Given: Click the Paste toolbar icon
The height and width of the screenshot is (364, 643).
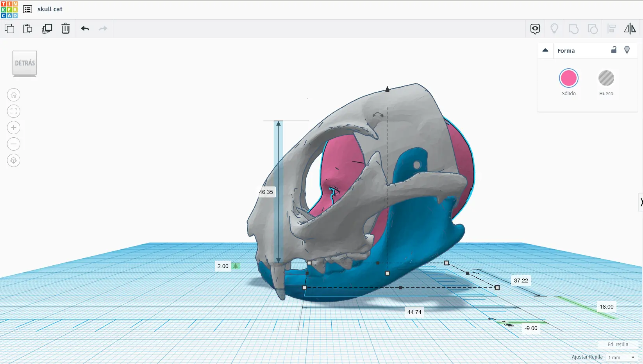Looking at the screenshot, I should (27, 28).
